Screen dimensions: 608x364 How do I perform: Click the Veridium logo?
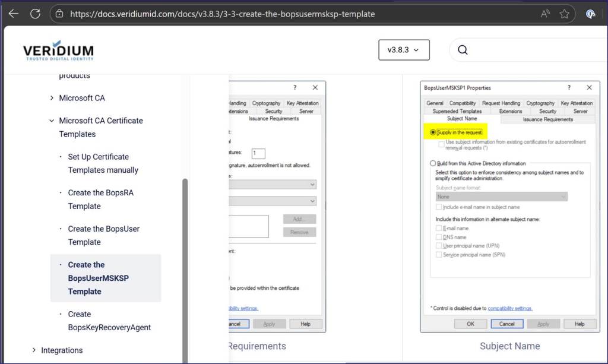pos(58,50)
